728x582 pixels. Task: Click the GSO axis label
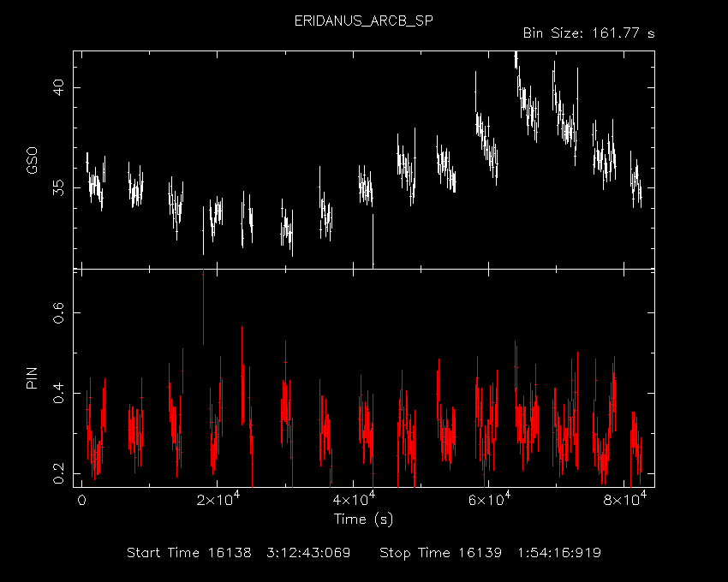click(x=32, y=160)
